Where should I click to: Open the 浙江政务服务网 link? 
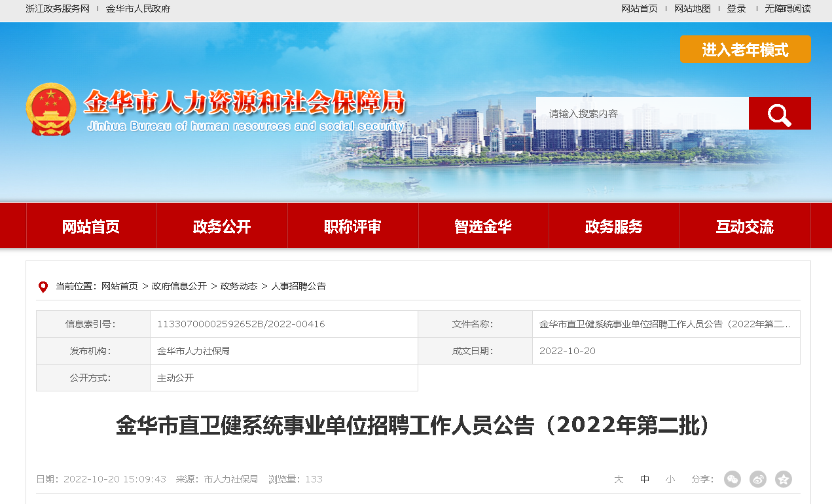[58, 9]
